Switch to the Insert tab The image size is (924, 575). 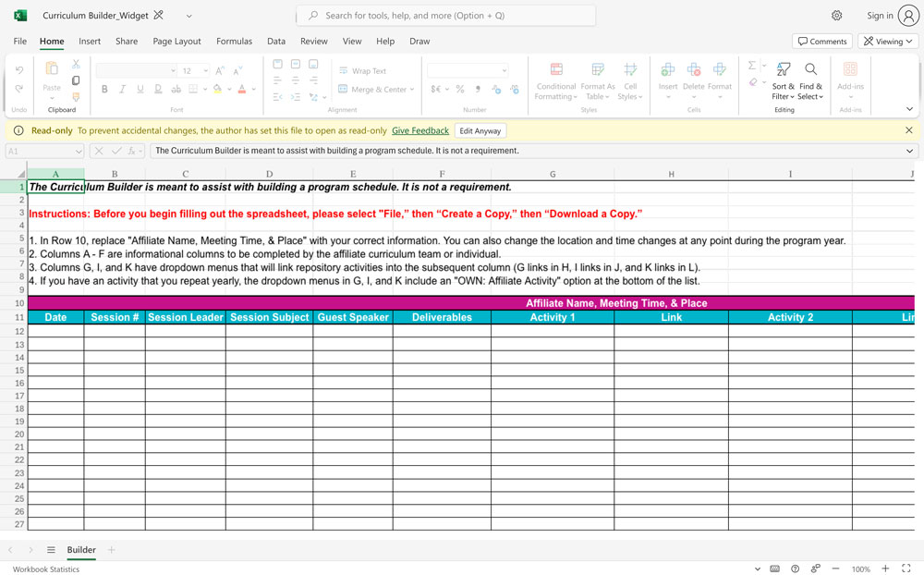tap(90, 42)
